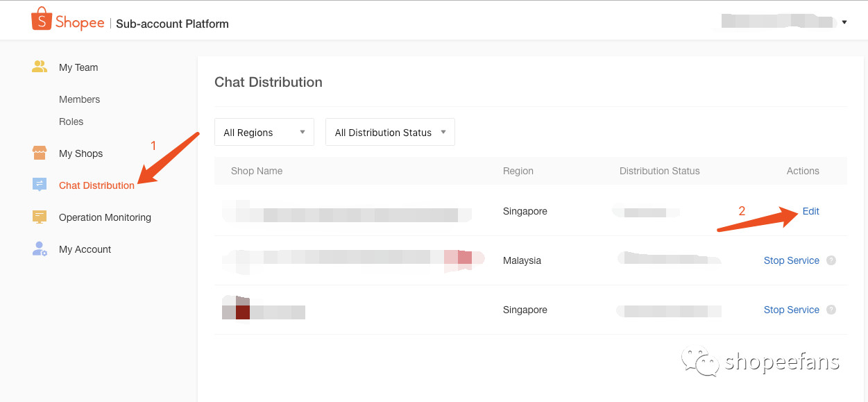
Task: Click Stop Service for the Malaysia shop
Action: pyautogui.click(x=791, y=261)
